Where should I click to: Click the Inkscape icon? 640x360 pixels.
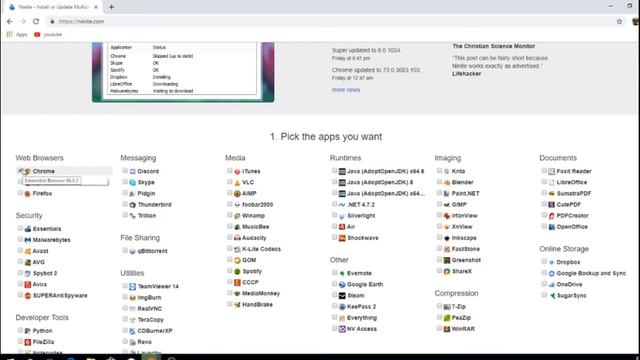pyautogui.click(x=447, y=238)
